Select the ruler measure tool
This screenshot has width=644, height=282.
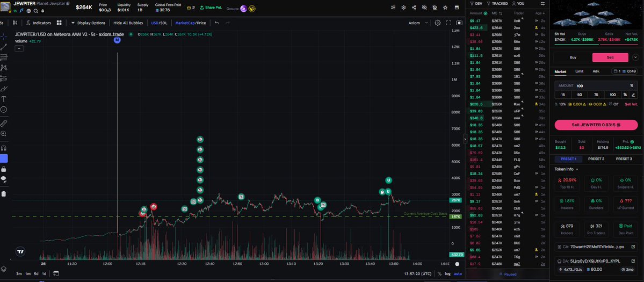tap(4, 123)
